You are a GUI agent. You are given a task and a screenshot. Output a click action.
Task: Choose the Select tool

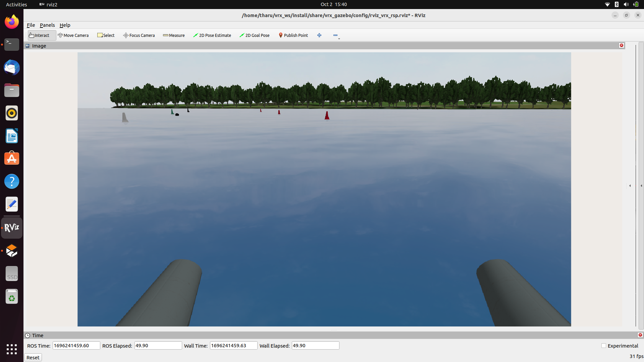pyautogui.click(x=106, y=35)
